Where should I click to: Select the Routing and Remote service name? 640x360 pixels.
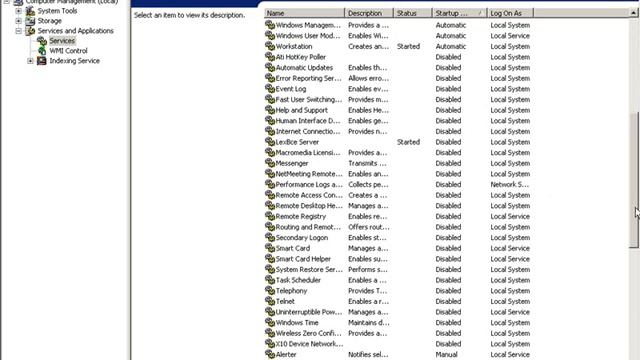tap(308, 227)
